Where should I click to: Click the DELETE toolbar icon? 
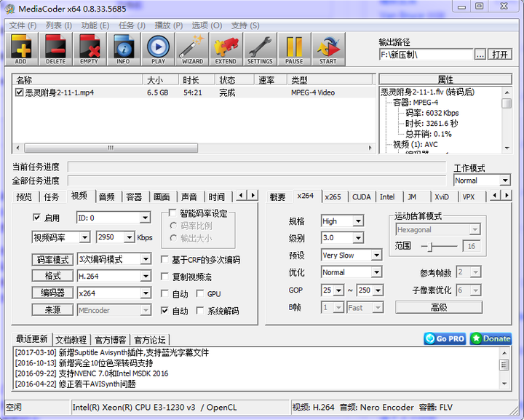[55, 49]
